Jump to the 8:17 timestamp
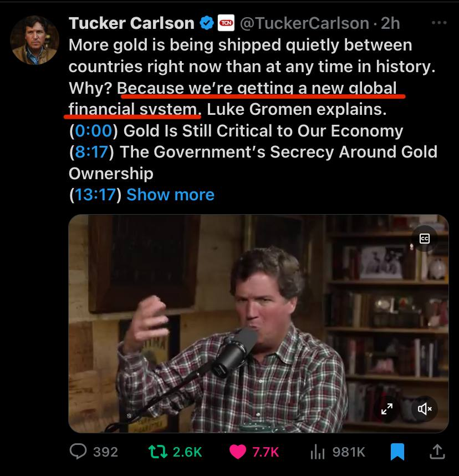Image resolution: width=459 pixels, height=476 pixels. click(91, 152)
